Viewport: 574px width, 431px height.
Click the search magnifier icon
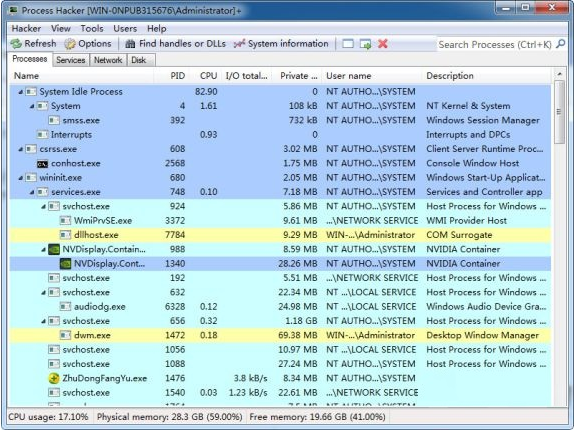click(x=560, y=44)
